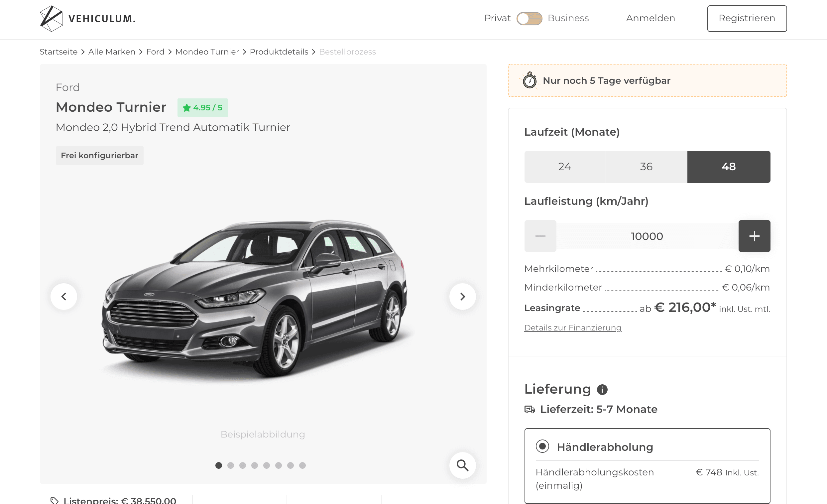Select the second gallery dot

231,465
